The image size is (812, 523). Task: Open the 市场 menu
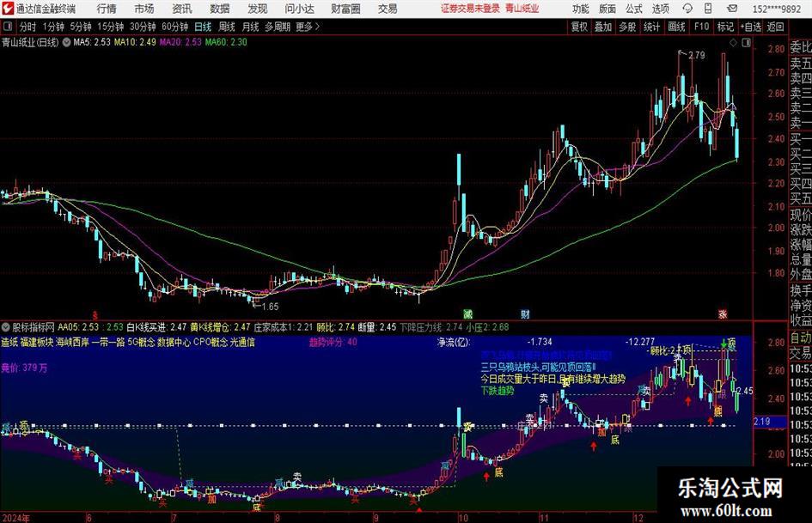pos(144,9)
